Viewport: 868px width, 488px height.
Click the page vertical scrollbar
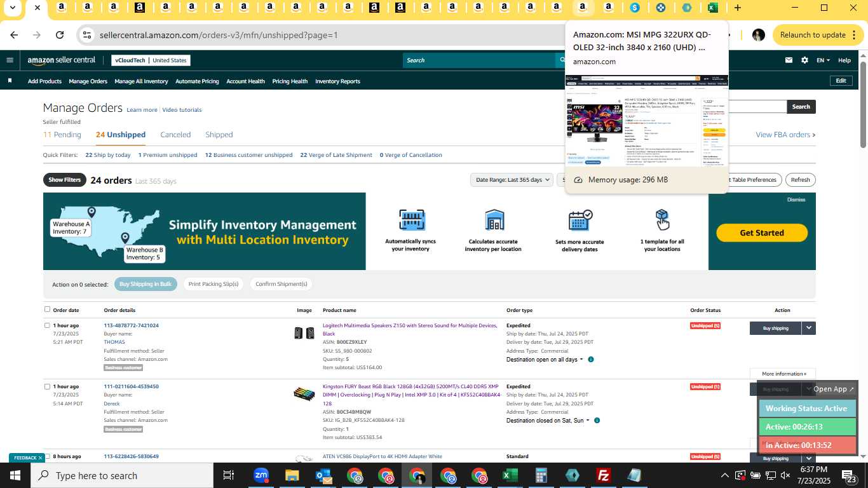864,105
